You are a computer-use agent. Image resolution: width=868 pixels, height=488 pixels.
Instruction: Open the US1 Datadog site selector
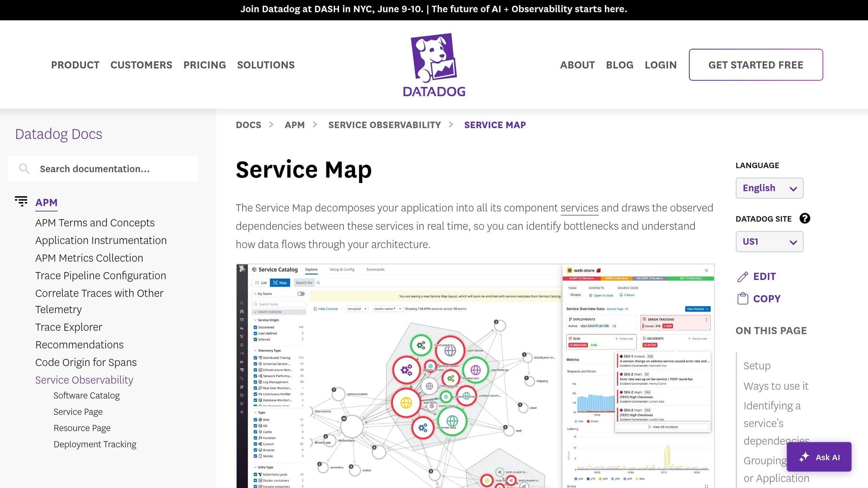[769, 241]
